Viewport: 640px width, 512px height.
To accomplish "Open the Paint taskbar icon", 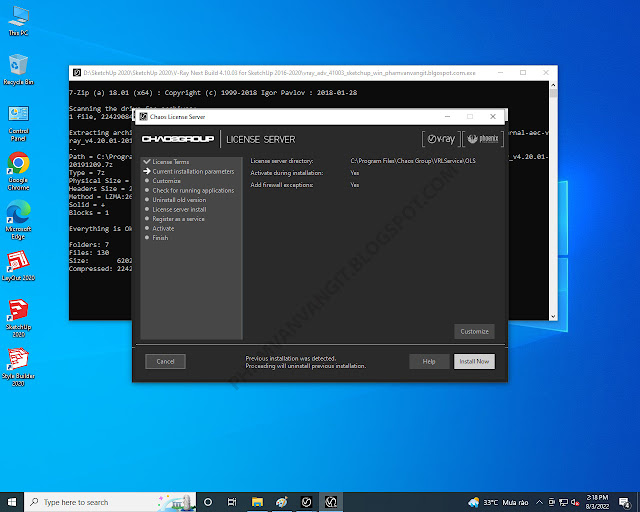I will (x=281, y=502).
